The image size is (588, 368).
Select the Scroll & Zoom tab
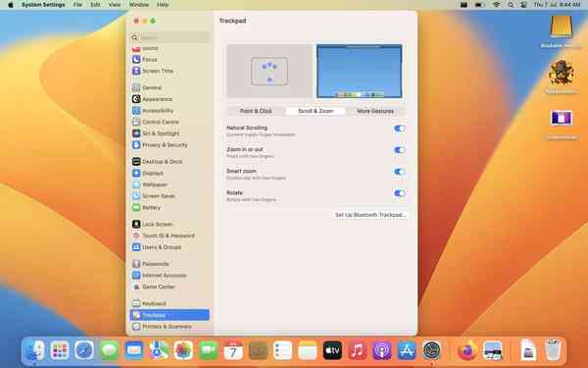[316, 111]
